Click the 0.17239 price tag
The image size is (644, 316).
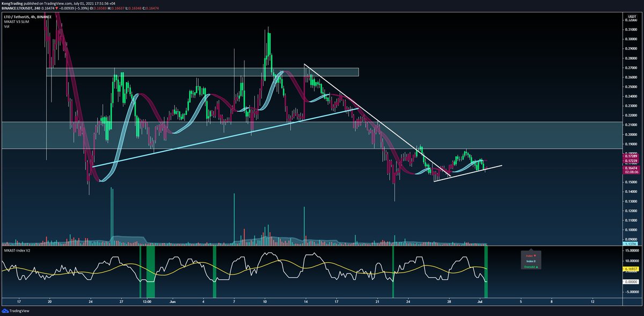tap(631, 161)
